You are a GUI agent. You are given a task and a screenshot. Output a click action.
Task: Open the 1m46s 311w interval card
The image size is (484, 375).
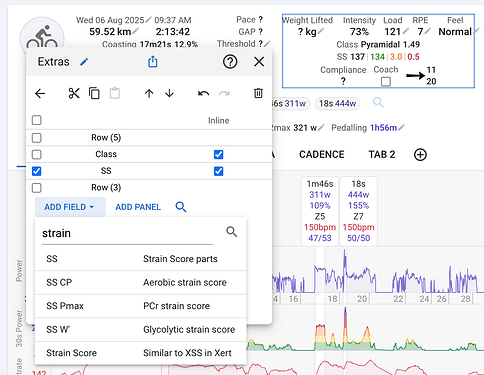320,211
